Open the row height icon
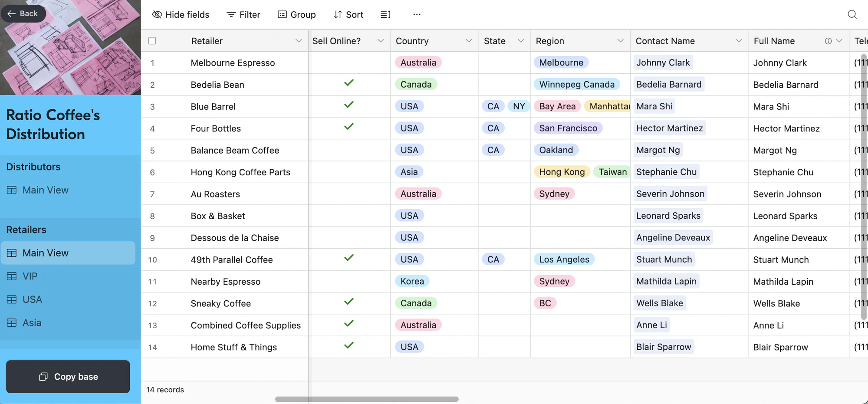Image resolution: width=868 pixels, height=404 pixels. click(385, 14)
